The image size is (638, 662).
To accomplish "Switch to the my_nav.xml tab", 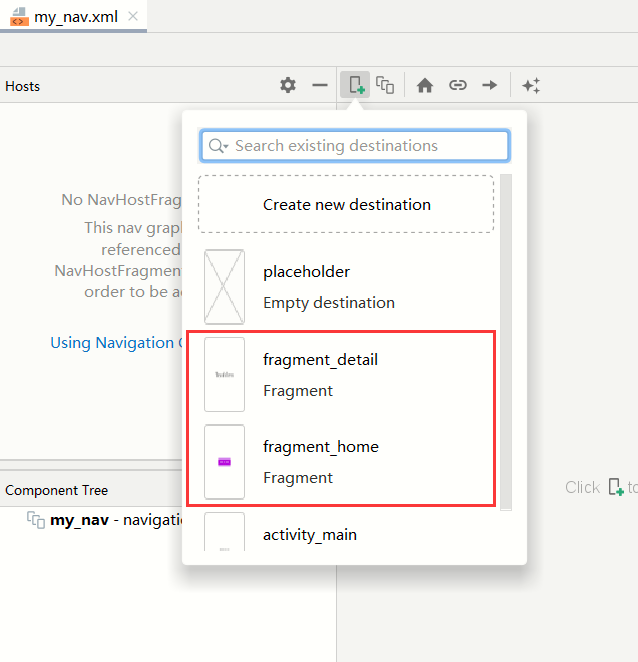I will coord(76,17).
